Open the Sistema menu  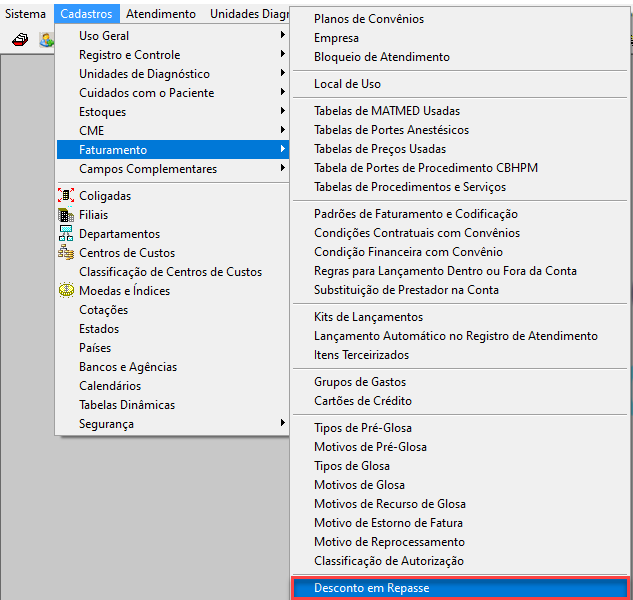(25, 14)
